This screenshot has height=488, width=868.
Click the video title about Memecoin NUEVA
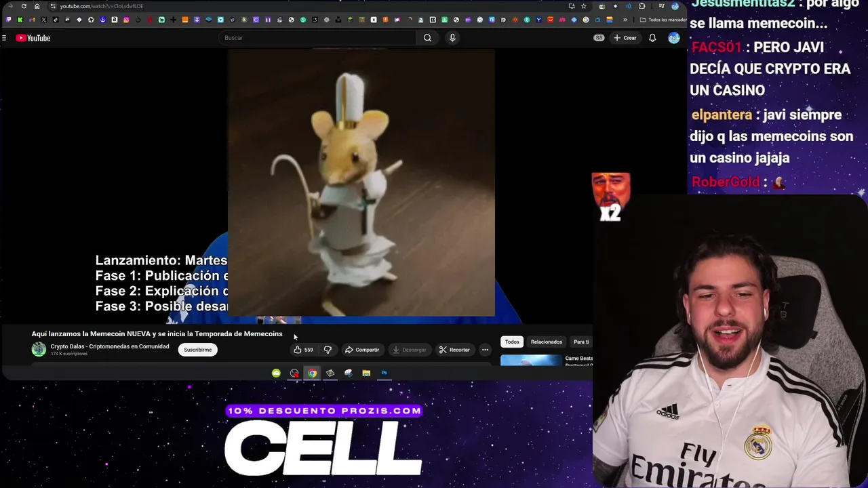click(x=157, y=333)
